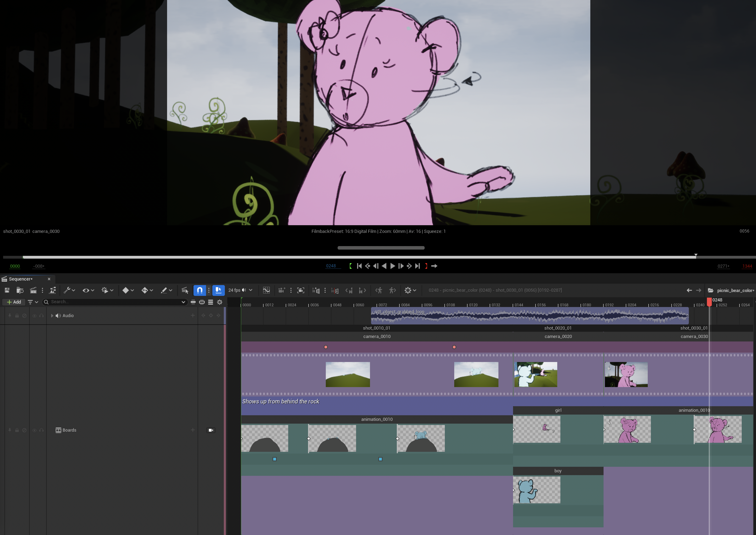Click the Boards track camera lock icon

211,430
